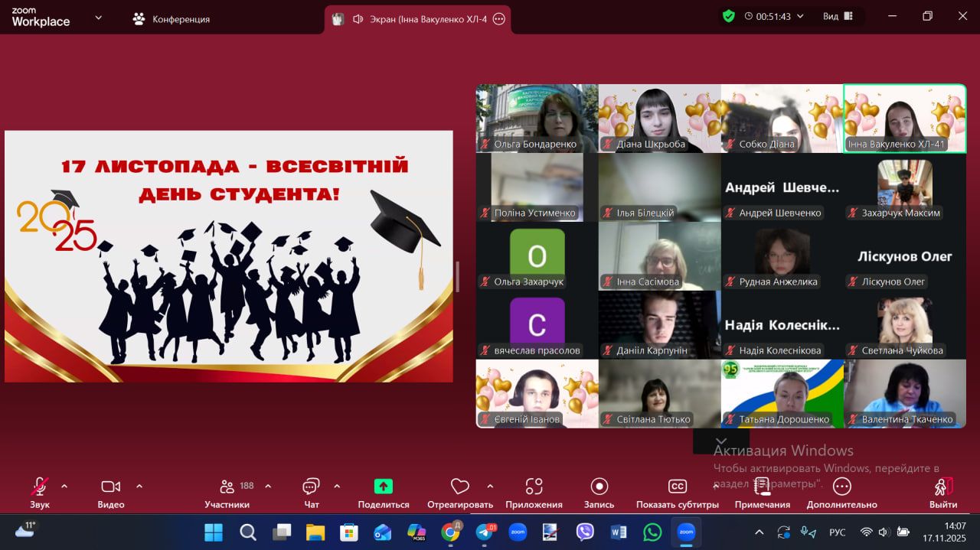Select Світлана Тютько's video thumbnail
The image size is (980, 550).
[659, 394]
